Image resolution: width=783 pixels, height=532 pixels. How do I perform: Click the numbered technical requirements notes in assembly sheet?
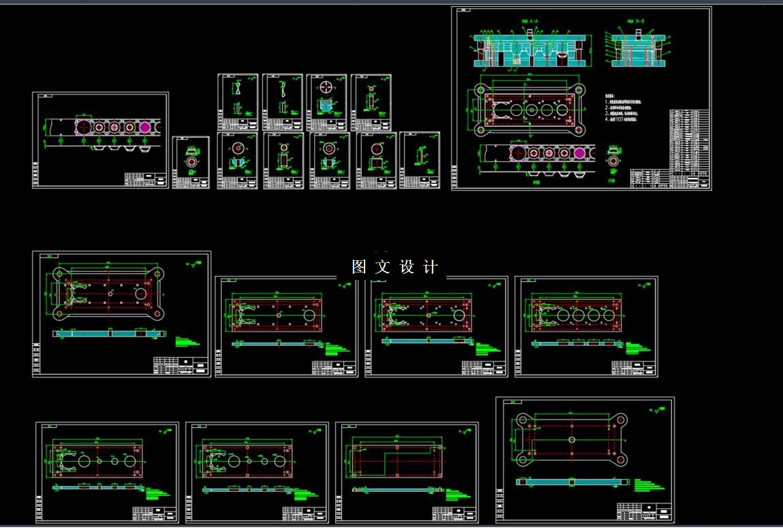pos(623,108)
